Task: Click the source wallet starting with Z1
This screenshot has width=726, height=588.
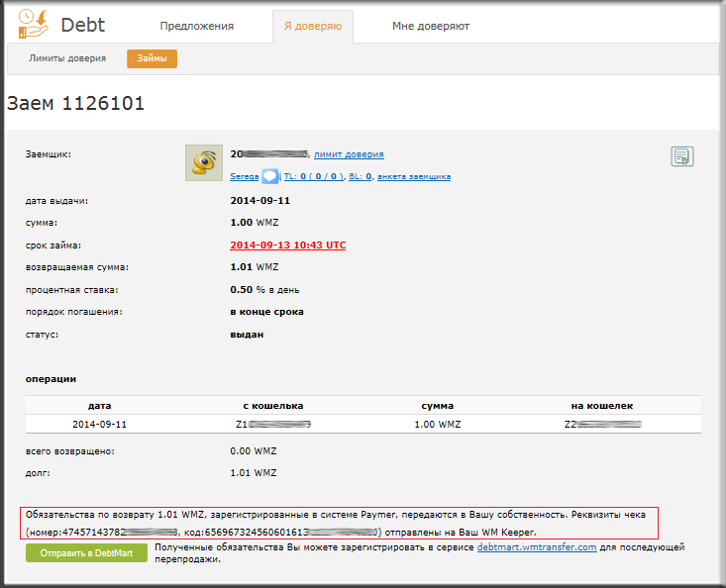Action: (x=272, y=424)
